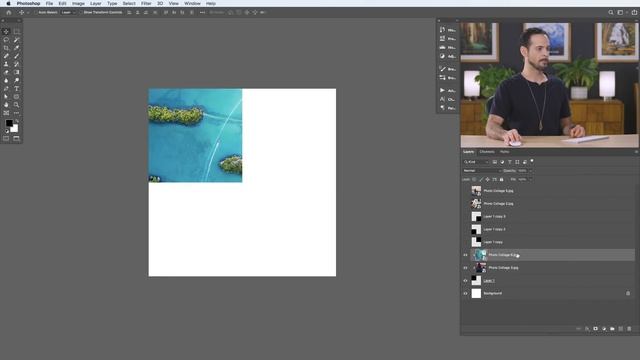Open the Actions collapsed panel icon
This screenshot has height=360, width=640.
tap(442, 90)
